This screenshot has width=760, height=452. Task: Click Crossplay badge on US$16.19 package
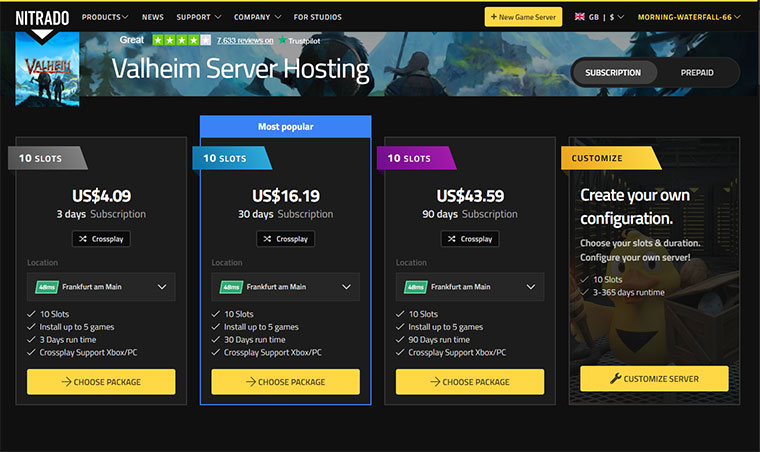pyautogui.click(x=285, y=239)
